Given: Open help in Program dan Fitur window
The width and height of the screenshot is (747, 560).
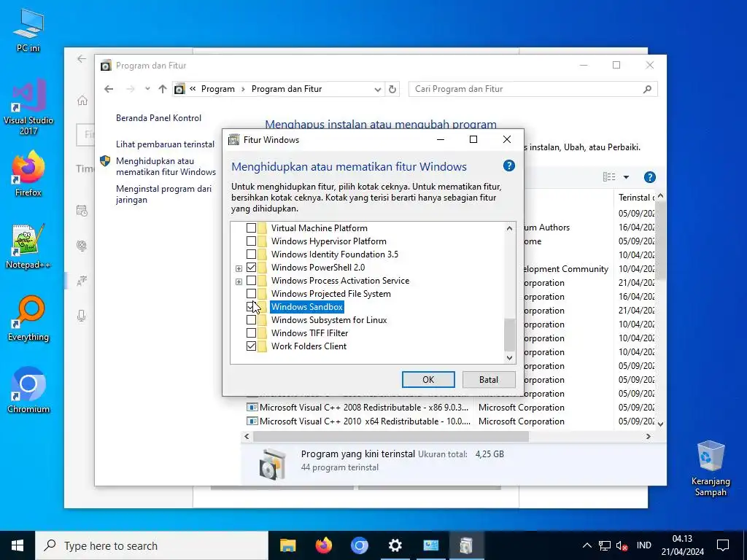Looking at the screenshot, I should [649, 177].
